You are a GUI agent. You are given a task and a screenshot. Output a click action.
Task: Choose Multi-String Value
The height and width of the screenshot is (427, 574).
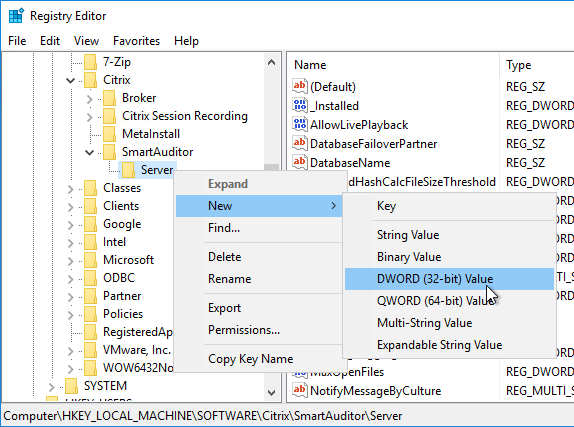449,323
